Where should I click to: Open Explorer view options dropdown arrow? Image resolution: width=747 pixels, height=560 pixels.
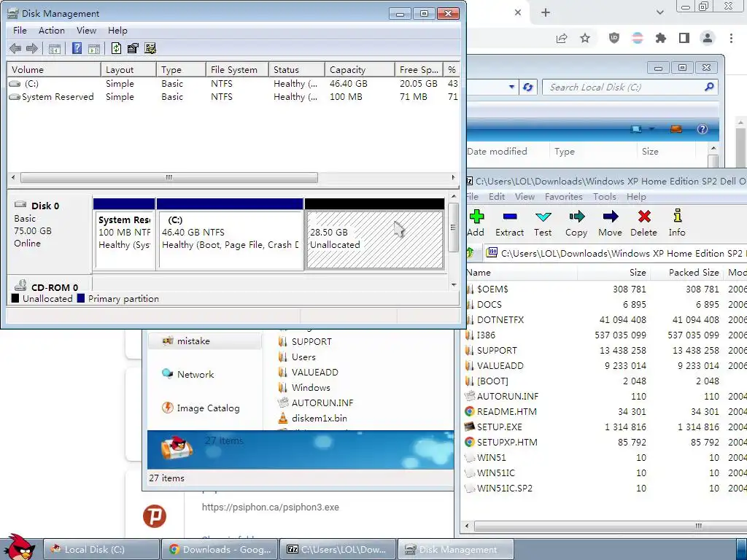(651, 129)
